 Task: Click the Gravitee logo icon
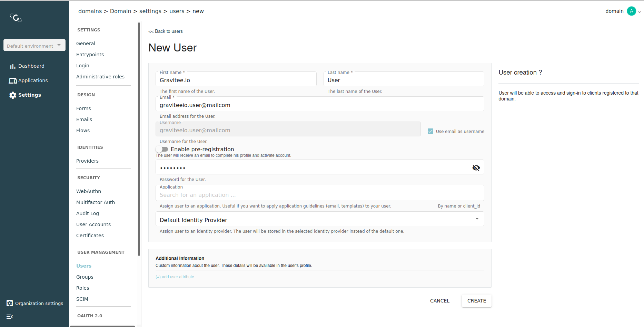[16, 18]
